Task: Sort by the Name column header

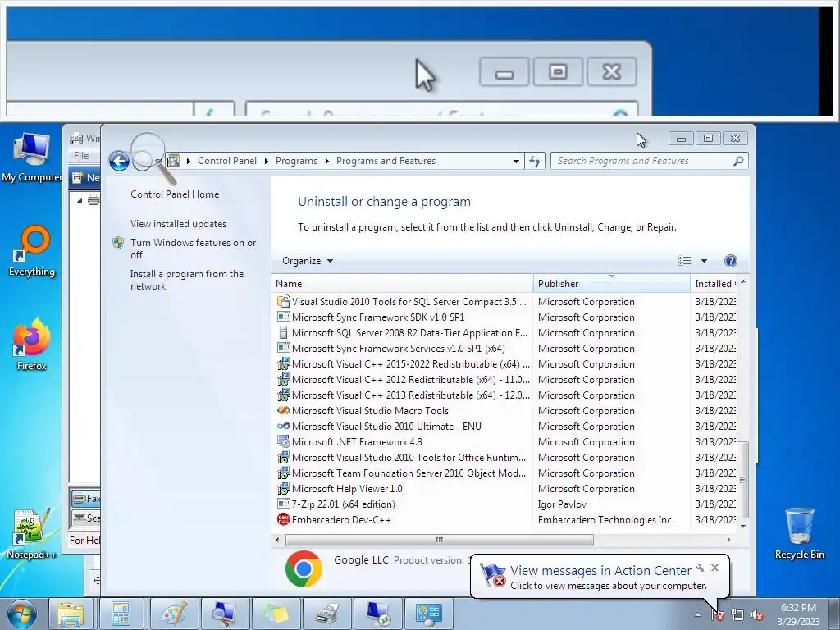Action: (x=402, y=284)
